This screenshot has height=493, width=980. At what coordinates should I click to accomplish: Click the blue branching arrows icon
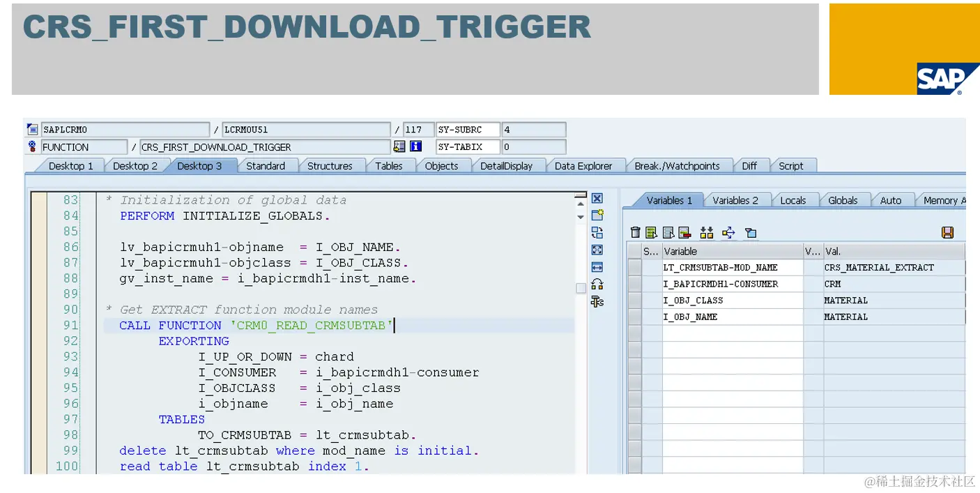point(729,233)
